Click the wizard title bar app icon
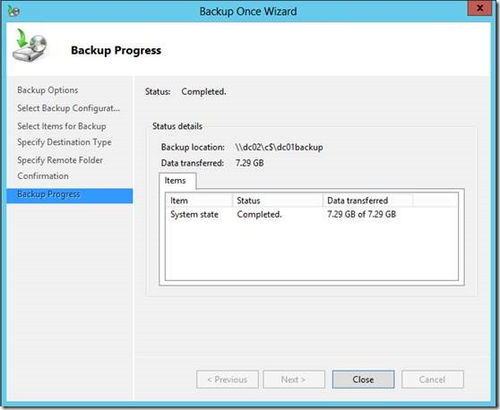The image size is (500, 410). tap(14, 11)
